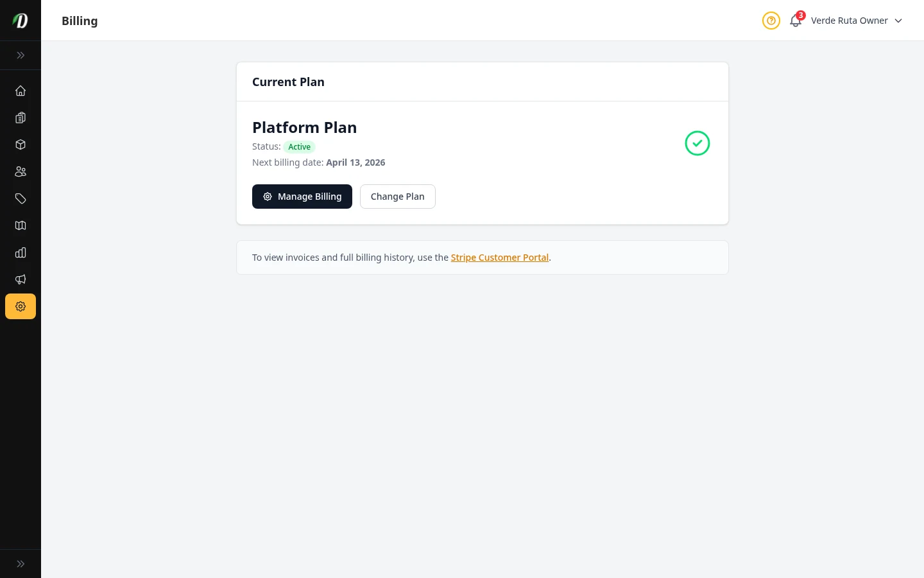
Task: Select the highlighted settings gear icon
Action: [21, 306]
